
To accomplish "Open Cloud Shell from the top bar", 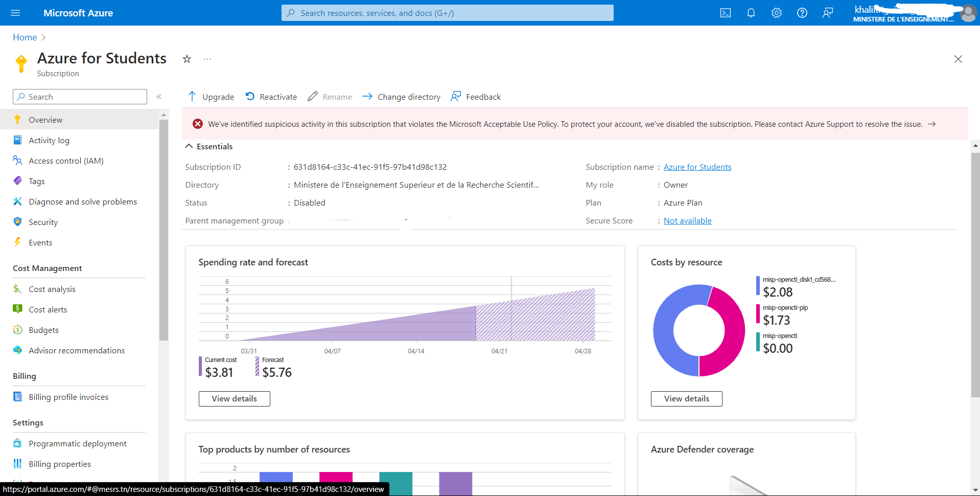I will point(726,13).
